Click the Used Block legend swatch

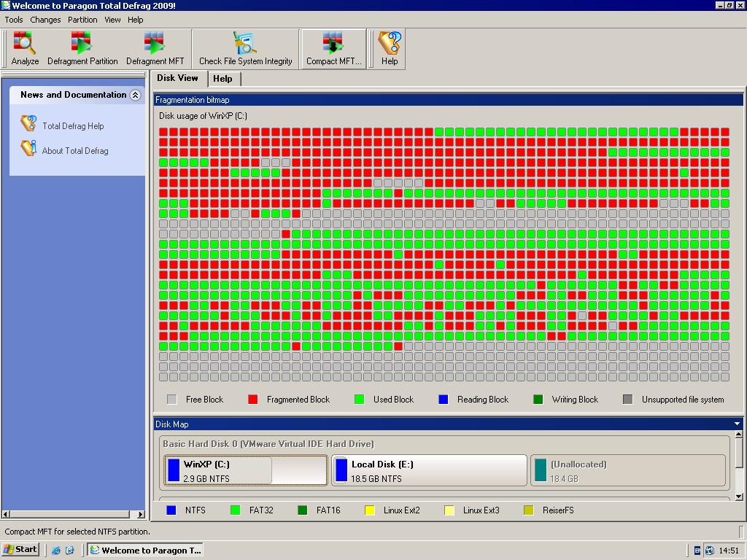[x=359, y=400]
